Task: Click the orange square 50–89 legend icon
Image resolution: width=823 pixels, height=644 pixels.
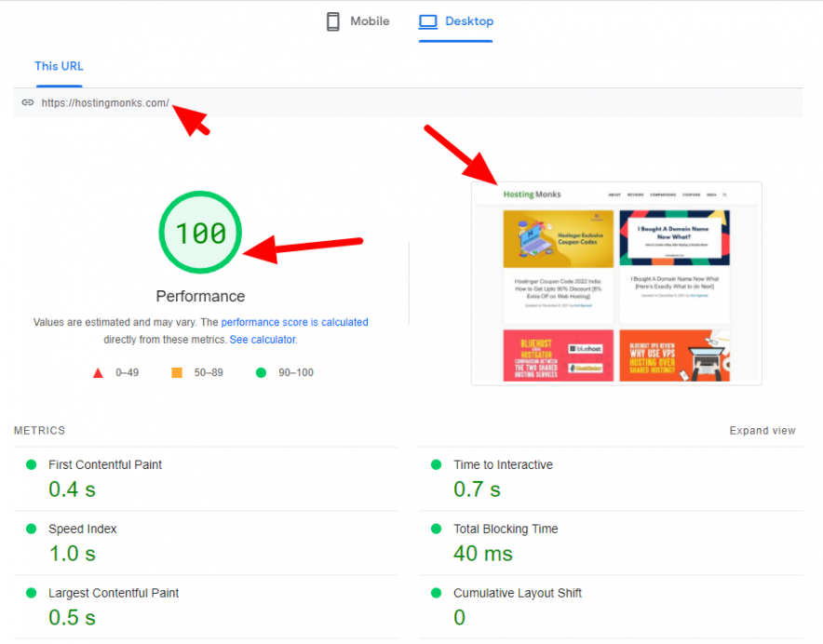Action: pos(176,372)
